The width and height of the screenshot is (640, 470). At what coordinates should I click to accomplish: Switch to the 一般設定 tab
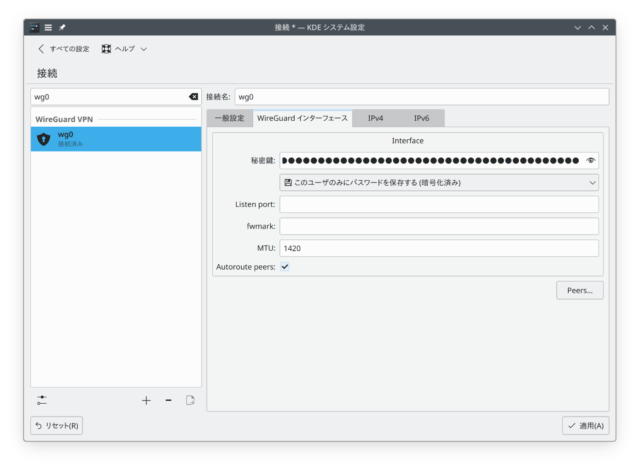click(x=229, y=118)
